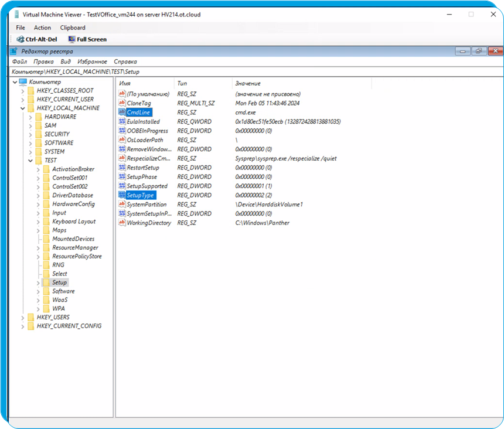Select the RespecializeCm... value name

coord(148,158)
